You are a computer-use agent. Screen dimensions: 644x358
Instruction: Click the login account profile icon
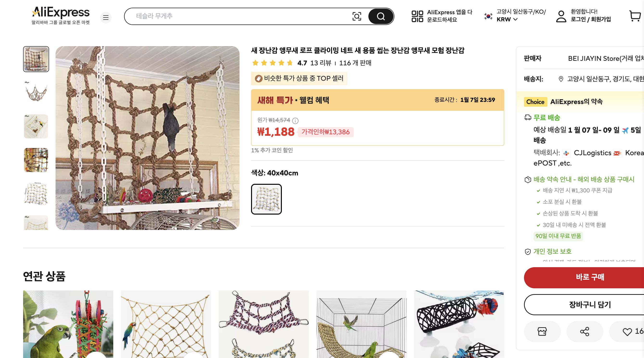coord(561,16)
